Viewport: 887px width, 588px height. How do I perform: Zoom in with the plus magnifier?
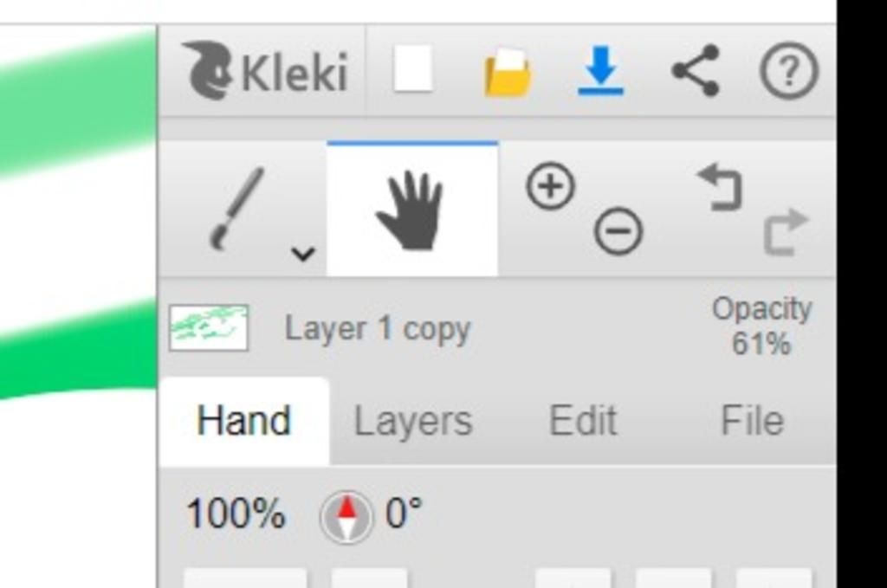(551, 186)
